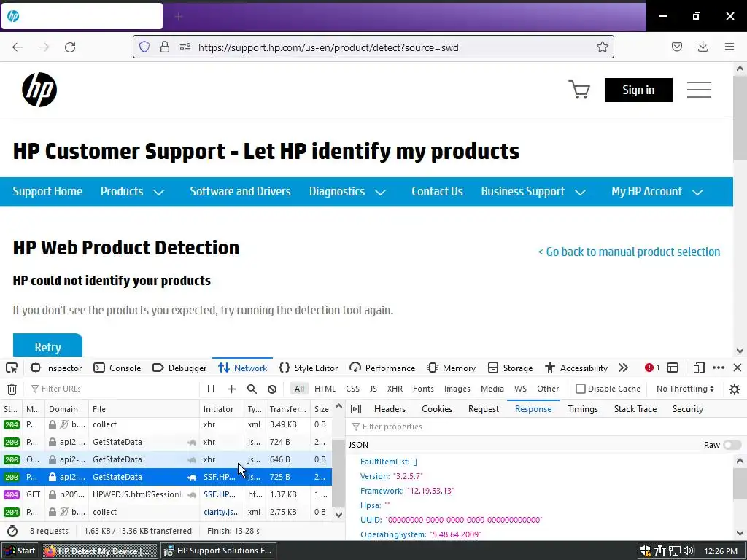This screenshot has height=560, width=747.
Task: Toggle responsive design mode icon
Action: coord(699,368)
